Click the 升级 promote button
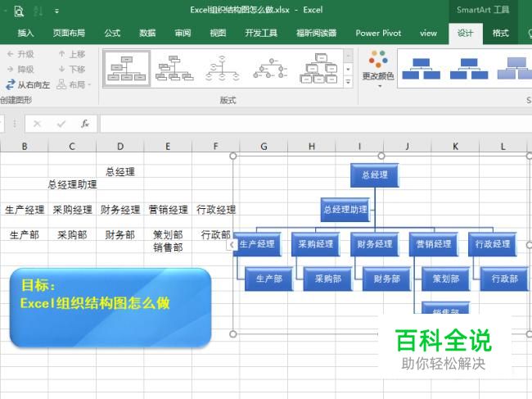 pyautogui.click(x=21, y=54)
